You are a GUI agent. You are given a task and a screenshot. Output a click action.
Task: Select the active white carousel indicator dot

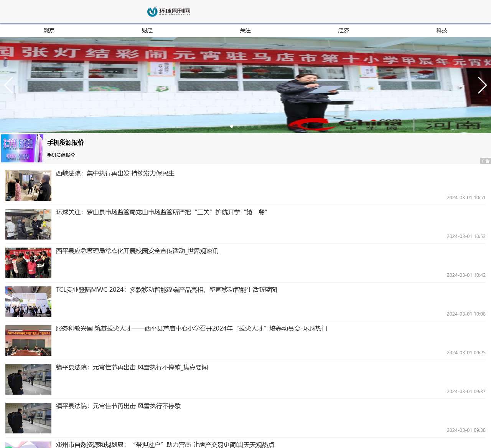click(232, 126)
